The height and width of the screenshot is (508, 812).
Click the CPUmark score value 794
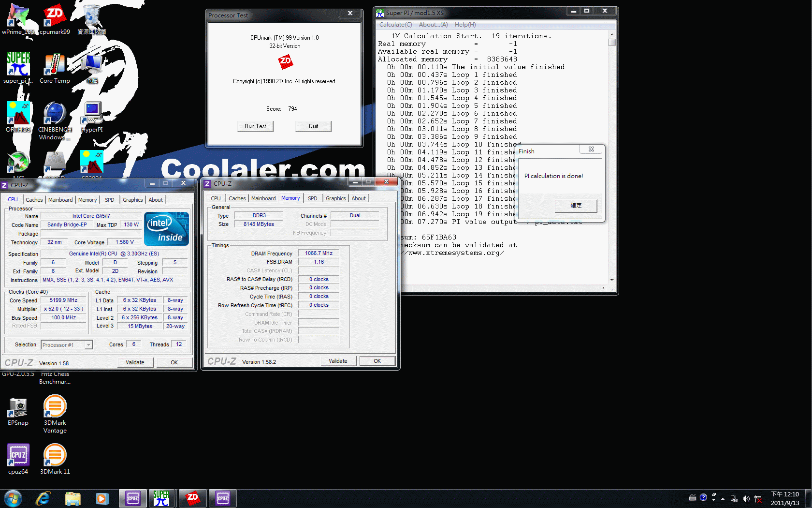tap(292, 109)
